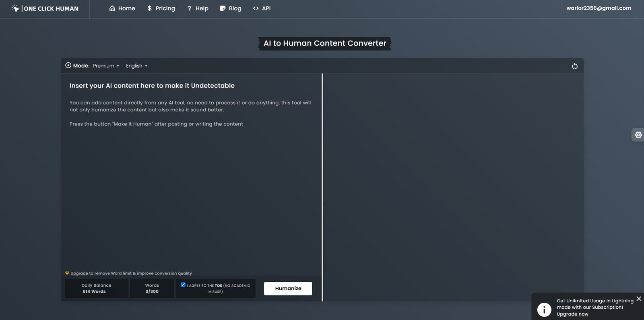Click the Mode target icon

[68, 66]
